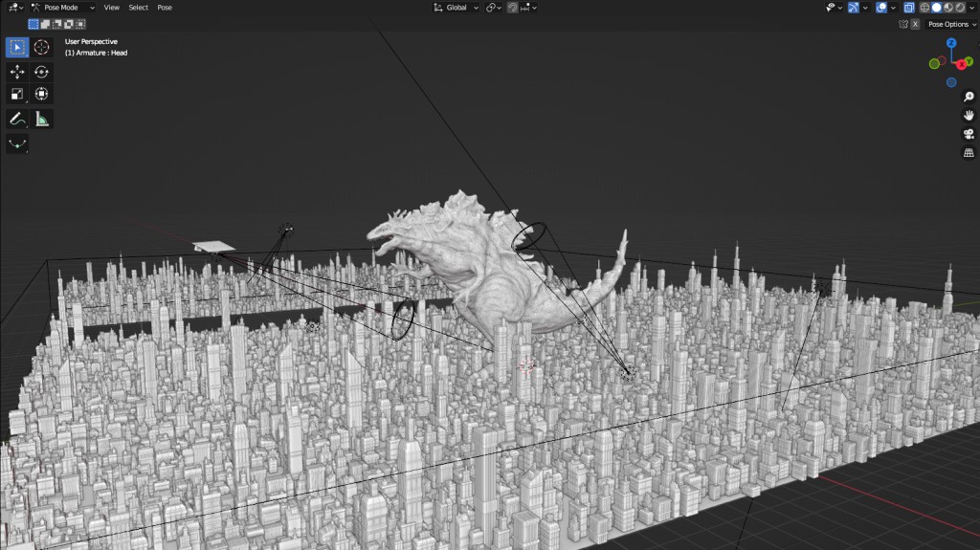
Task: Switch to solid viewport shading
Action: pyautogui.click(x=937, y=8)
